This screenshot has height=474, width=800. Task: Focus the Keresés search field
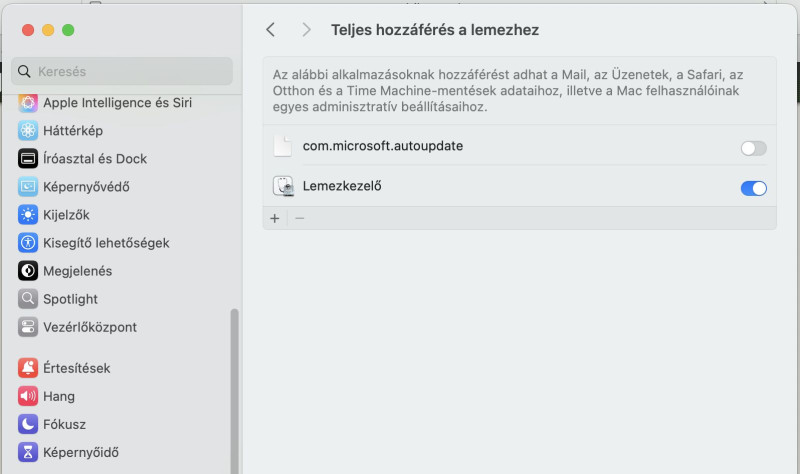pos(122,71)
